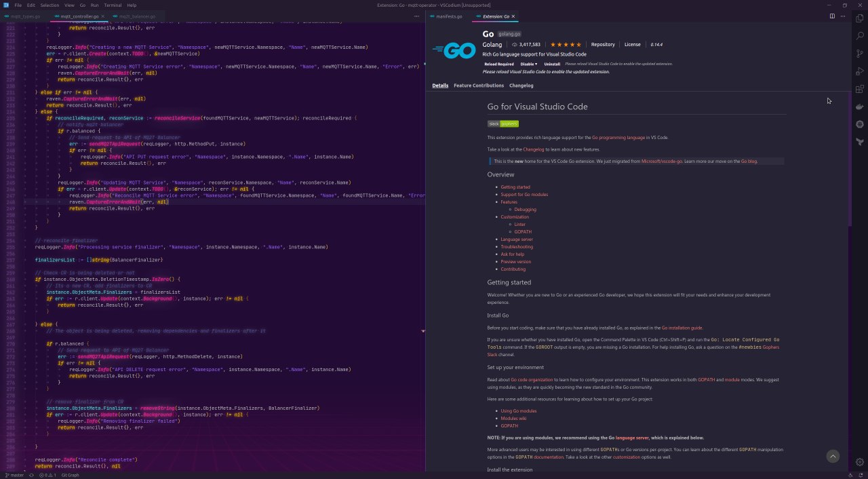
Task: Open the Disable dropdown for the Go extension
Action: click(x=529, y=64)
